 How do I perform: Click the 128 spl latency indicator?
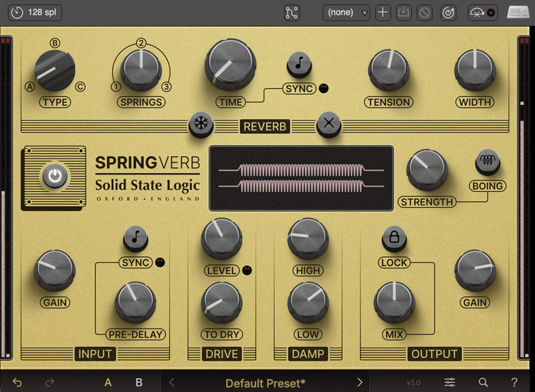pos(35,13)
